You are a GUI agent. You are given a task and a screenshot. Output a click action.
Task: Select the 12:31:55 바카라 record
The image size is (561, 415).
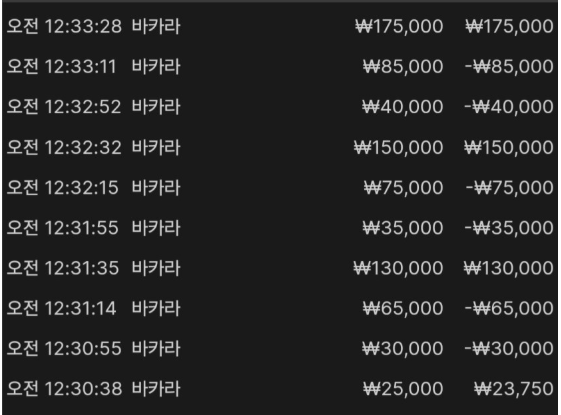pos(280,228)
